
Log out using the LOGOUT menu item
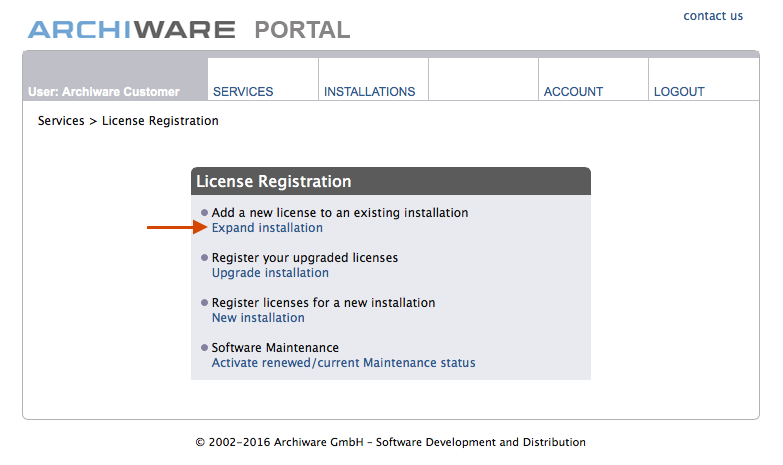[x=679, y=91]
